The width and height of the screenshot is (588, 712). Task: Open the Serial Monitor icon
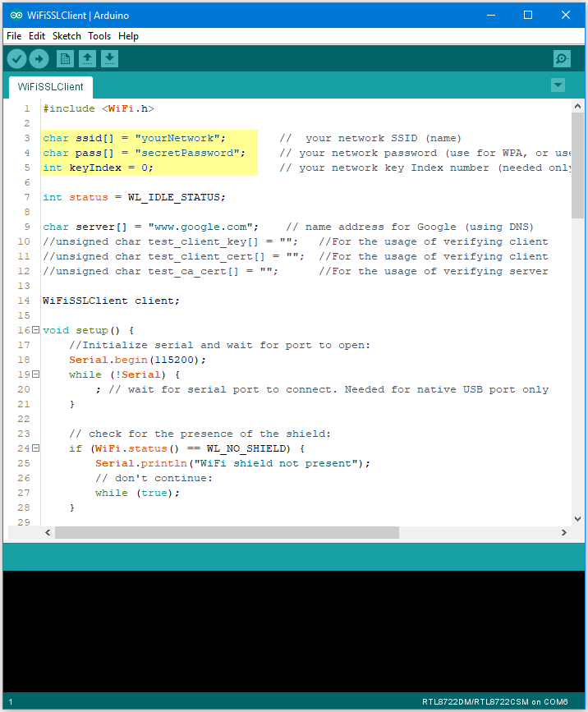(562, 59)
